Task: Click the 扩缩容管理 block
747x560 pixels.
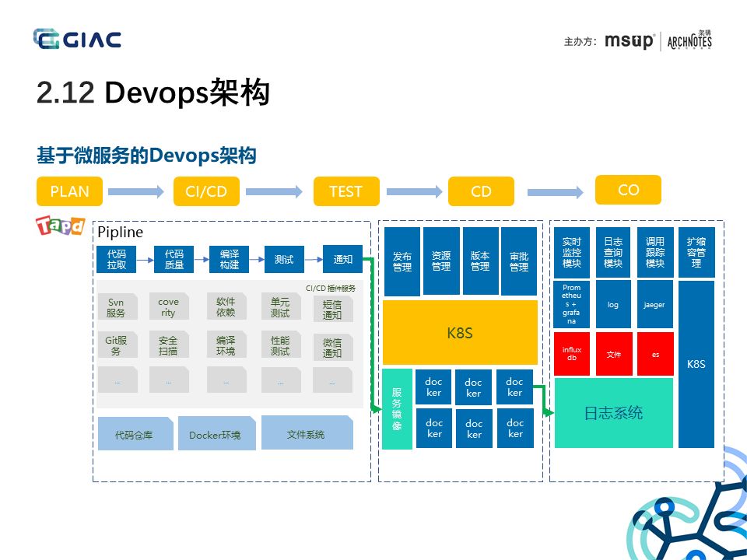Action: (696, 252)
